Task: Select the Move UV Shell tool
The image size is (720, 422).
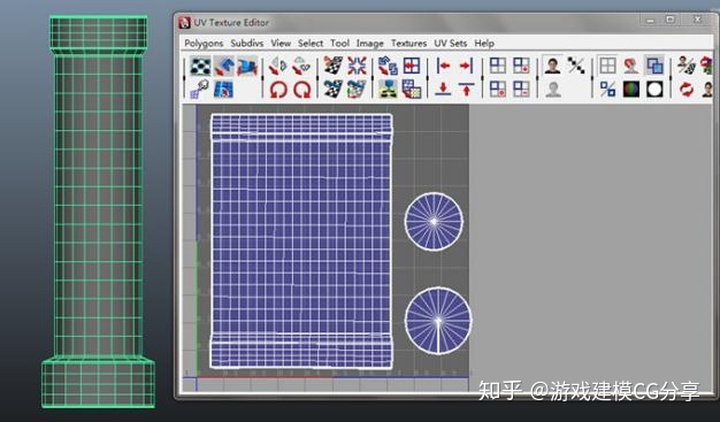Action: pyautogui.click(x=224, y=66)
